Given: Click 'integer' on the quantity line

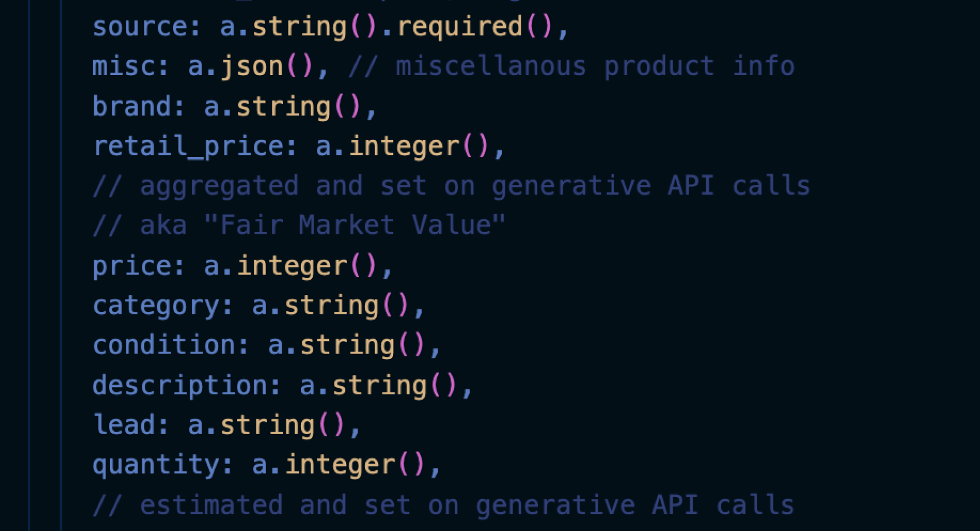Looking at the screenshot, I should coord(339,465).
